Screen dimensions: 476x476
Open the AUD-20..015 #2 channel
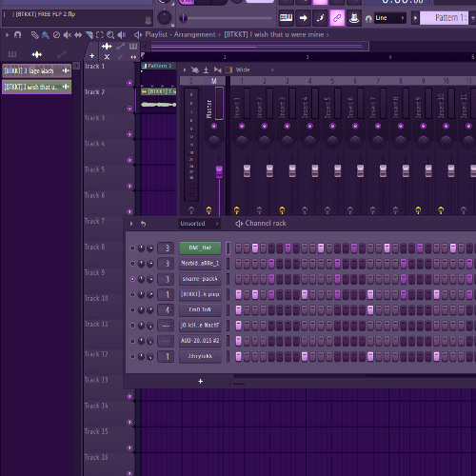pos(200,341)
